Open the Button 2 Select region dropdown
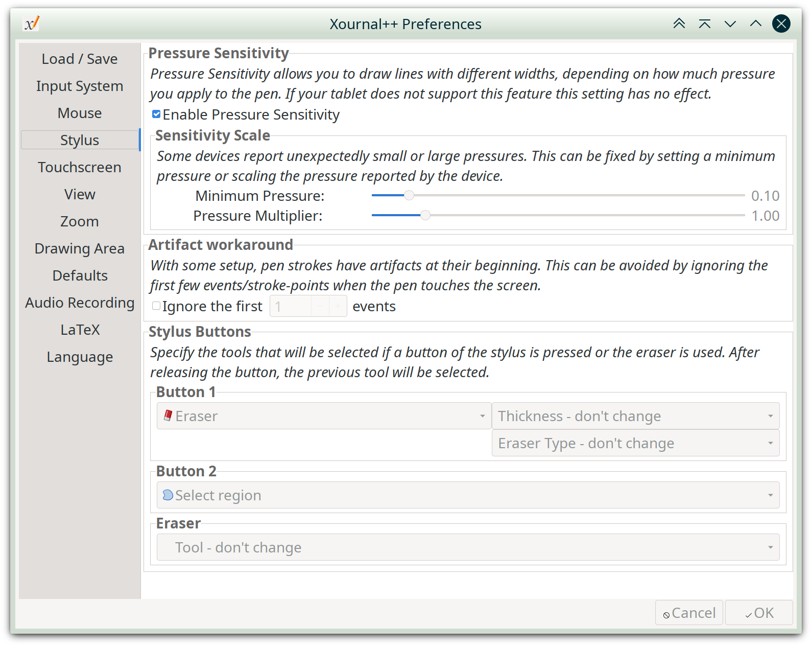 pyautogui.click(x=468, y=495)
